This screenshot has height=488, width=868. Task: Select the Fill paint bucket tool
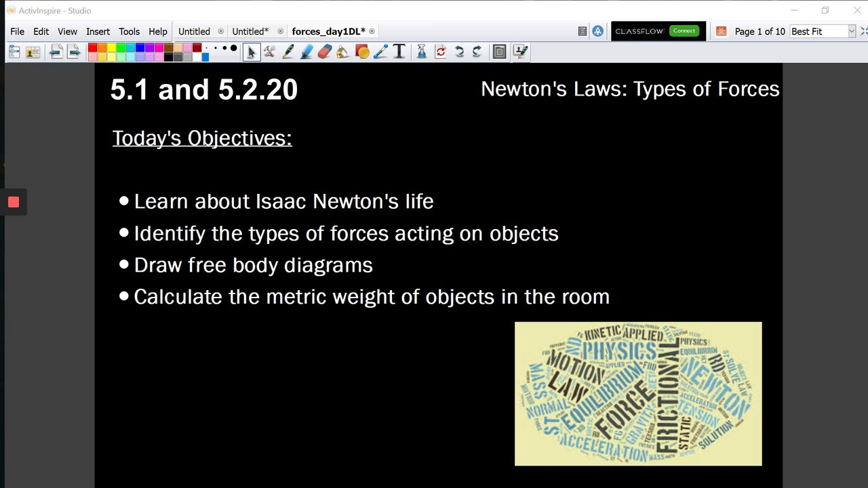pyautogui.click(x=343, y=52)
